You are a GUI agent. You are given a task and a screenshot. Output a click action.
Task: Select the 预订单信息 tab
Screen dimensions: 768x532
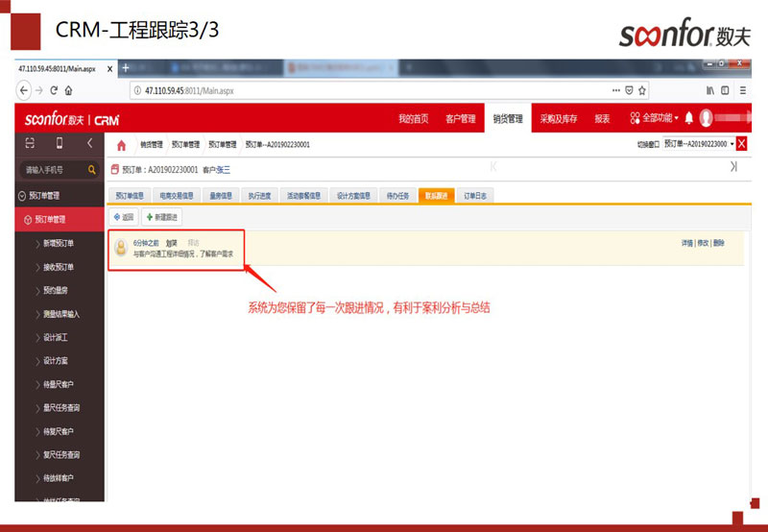(x=129, y=195)
